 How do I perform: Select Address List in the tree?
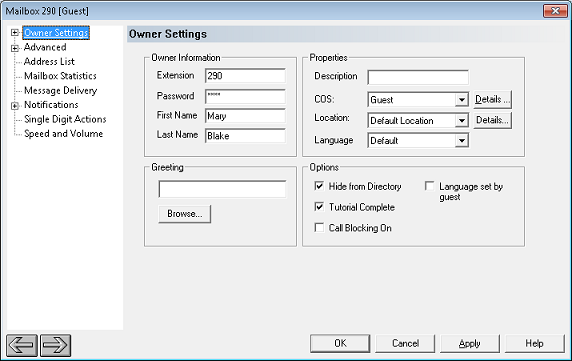[49, 62]
